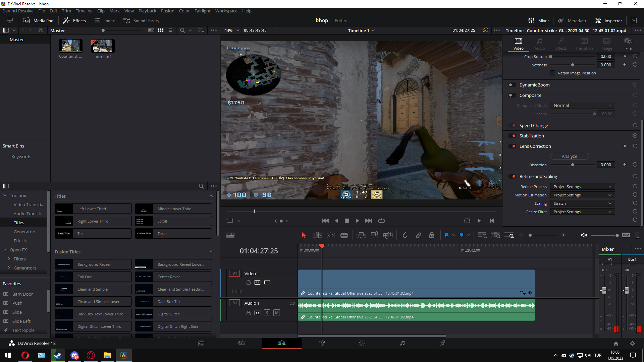The image size is (644, 362).
Task: Open the Fairlight page music icon
Action: click(402, 343)
